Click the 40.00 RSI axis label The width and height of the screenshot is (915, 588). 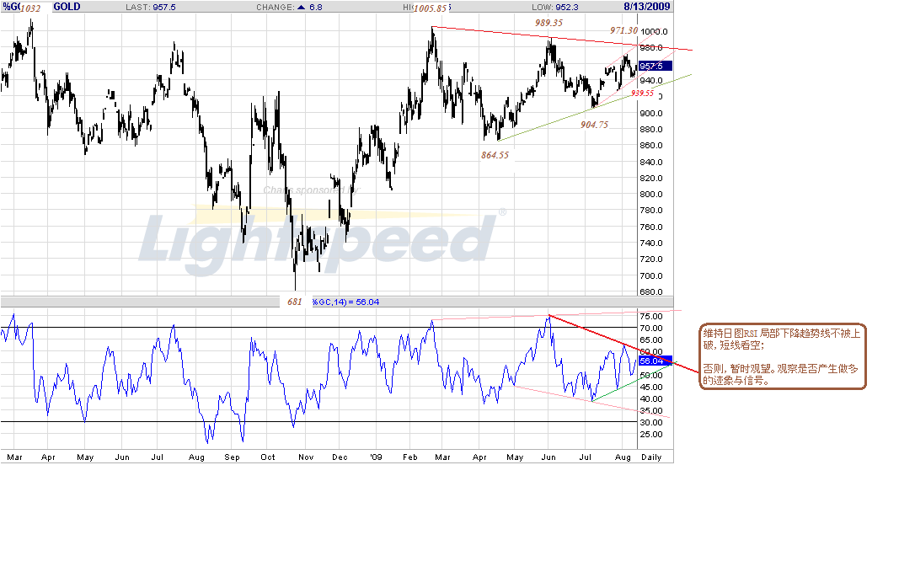pos(651,399)
